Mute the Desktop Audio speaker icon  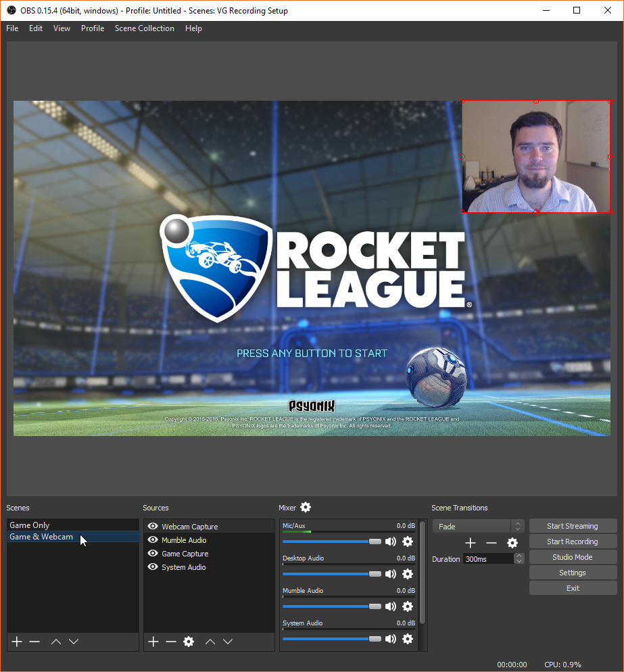[x=391, y=574]
